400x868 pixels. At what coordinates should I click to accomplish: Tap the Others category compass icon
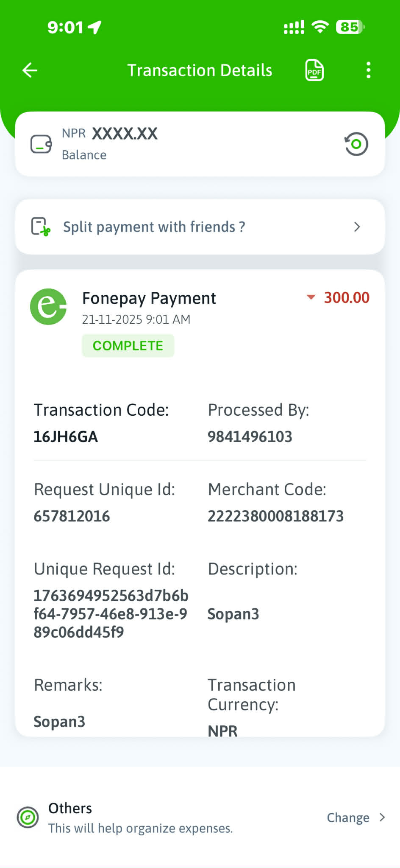[28, 818]
